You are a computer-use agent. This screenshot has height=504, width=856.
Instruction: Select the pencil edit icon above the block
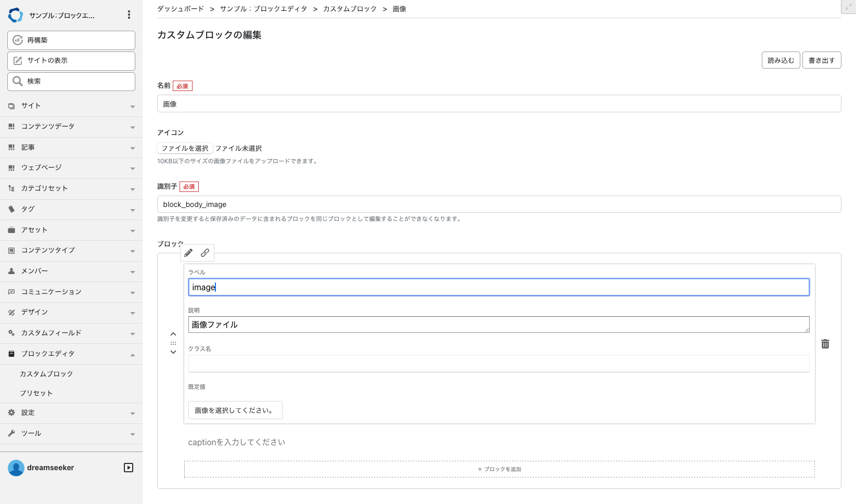click(188, 253)
